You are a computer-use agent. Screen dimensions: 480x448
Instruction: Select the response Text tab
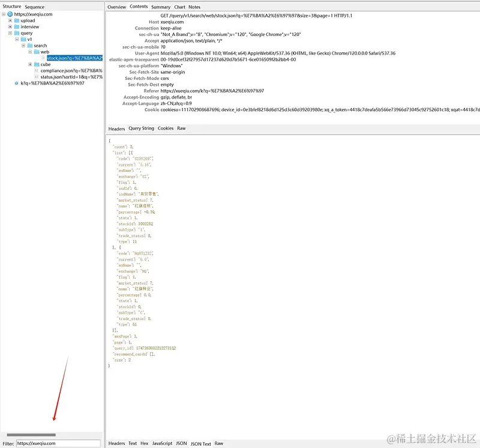(133, 443)
